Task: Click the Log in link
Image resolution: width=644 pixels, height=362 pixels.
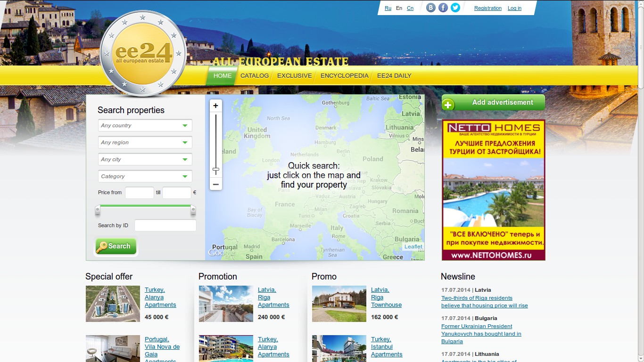Action: point(514,8)
